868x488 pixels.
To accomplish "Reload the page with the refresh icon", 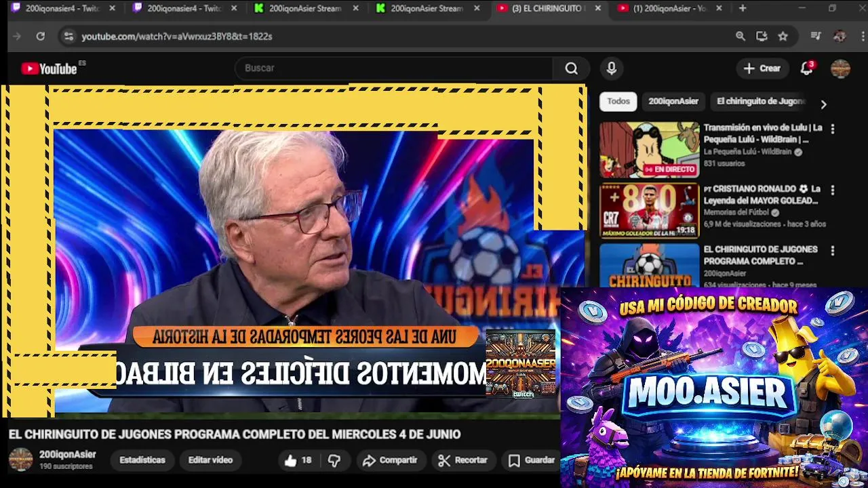I will tap(41, 37).
